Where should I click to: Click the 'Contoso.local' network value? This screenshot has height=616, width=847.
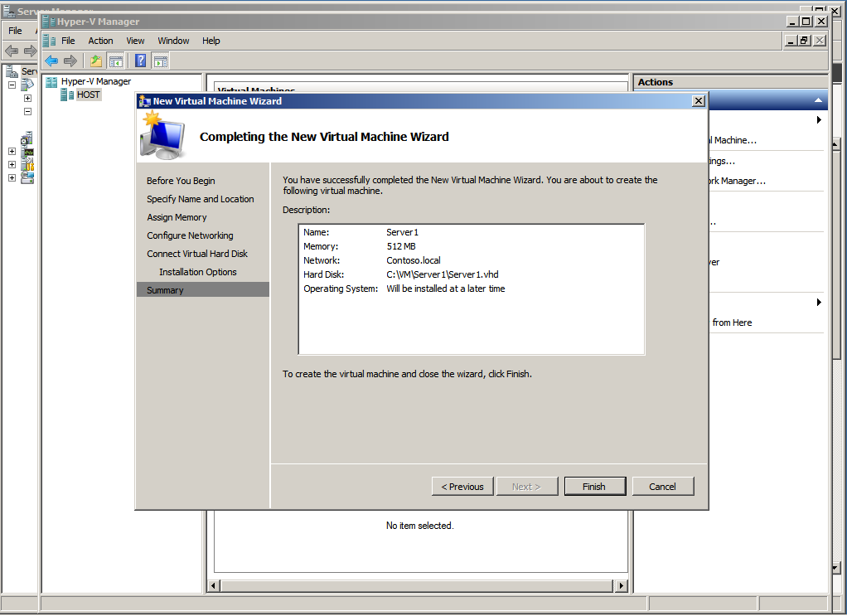pos(414,260)
